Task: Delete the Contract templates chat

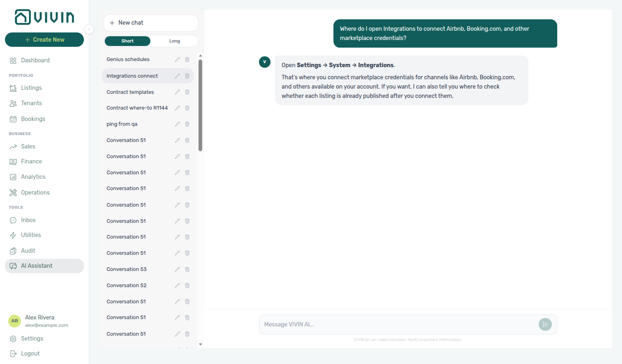Action: [x=187, y=92]
